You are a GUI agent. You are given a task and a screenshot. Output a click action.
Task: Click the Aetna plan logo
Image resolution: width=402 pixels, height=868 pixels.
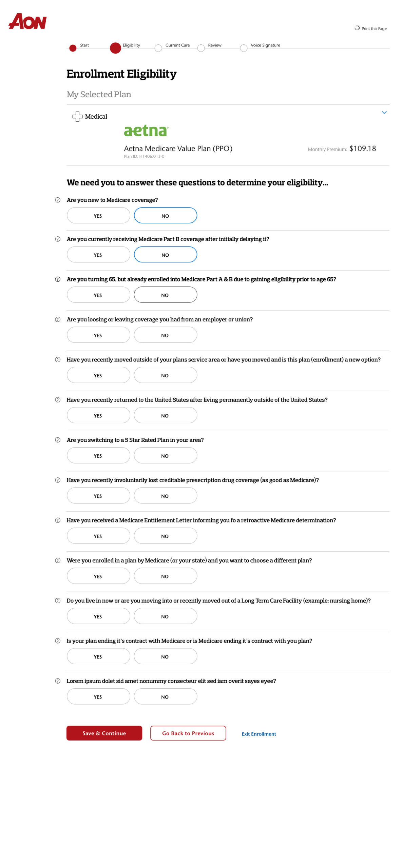(146, 131)
